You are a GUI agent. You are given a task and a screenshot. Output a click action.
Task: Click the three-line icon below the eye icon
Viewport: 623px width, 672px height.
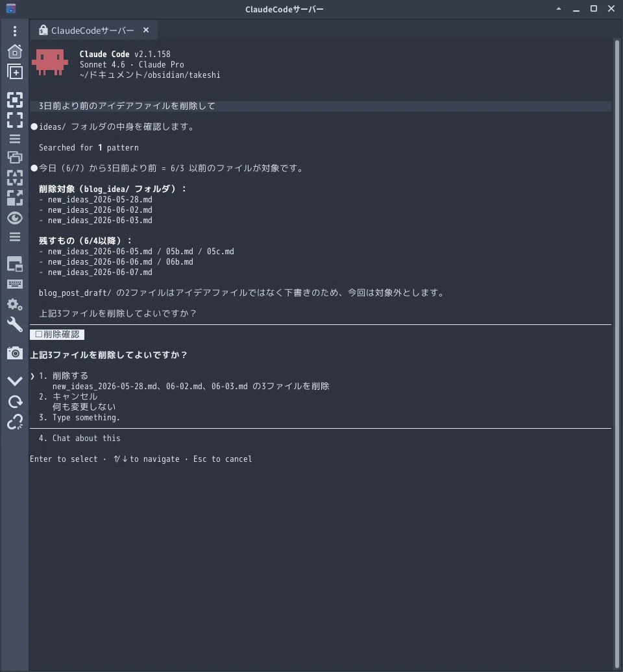coord(14,237)
